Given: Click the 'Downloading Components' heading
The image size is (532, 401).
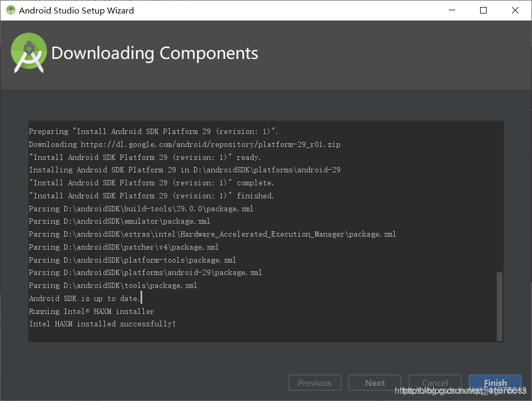Looking at the screenshot, I should coord(155,54).
